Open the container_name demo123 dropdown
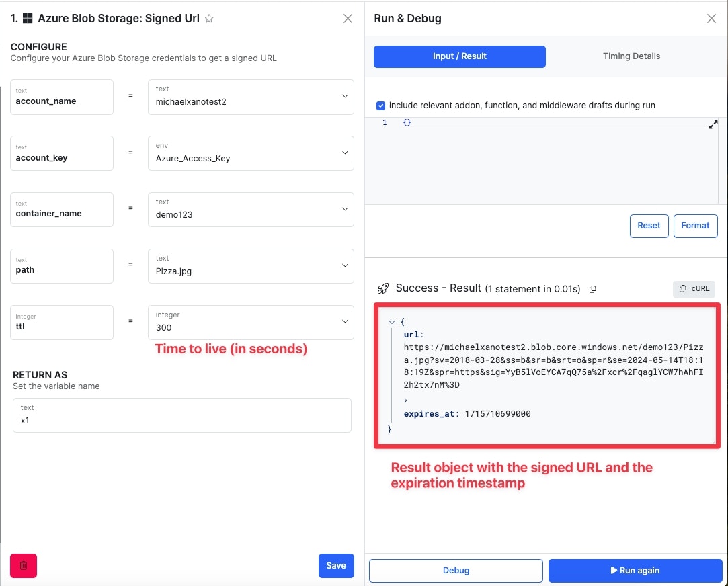The height and width of the screenshot is (586, 728). click(345, 209)
